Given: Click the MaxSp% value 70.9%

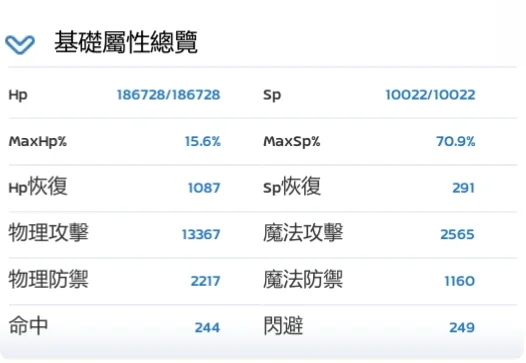Looking at the screenshot, I should (456, 142).
